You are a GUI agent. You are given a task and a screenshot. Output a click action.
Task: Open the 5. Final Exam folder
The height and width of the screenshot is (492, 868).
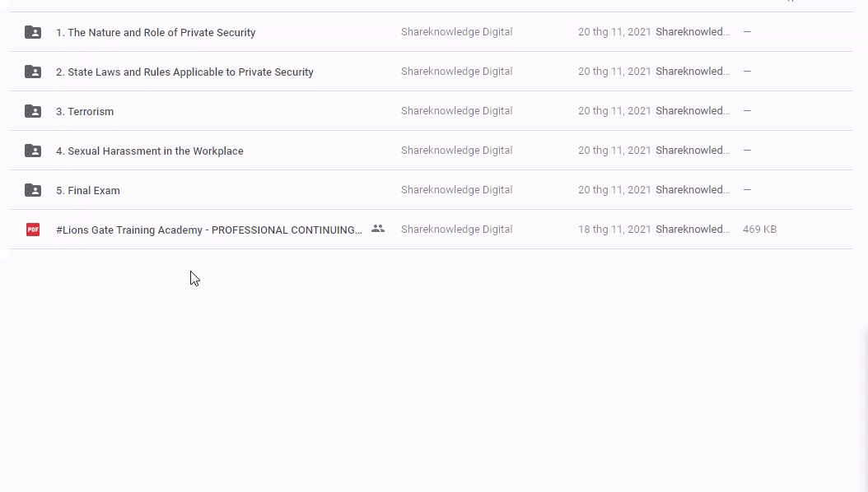point(88,191)
